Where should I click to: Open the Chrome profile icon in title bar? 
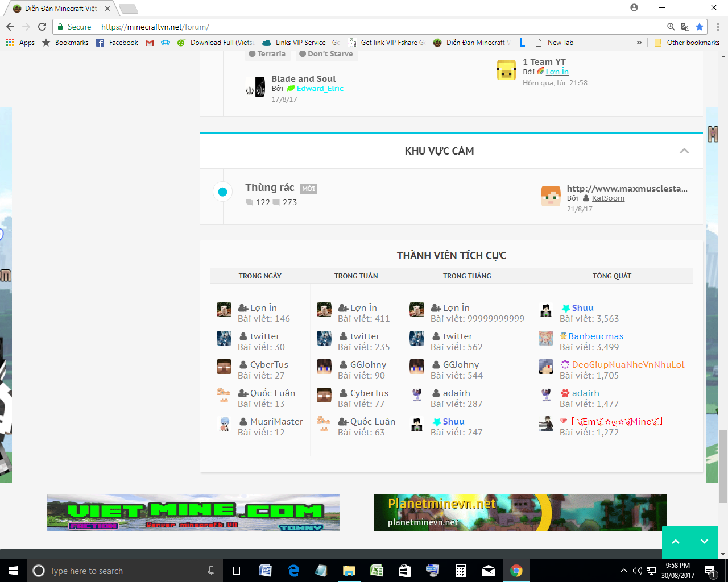click(634, 7)
